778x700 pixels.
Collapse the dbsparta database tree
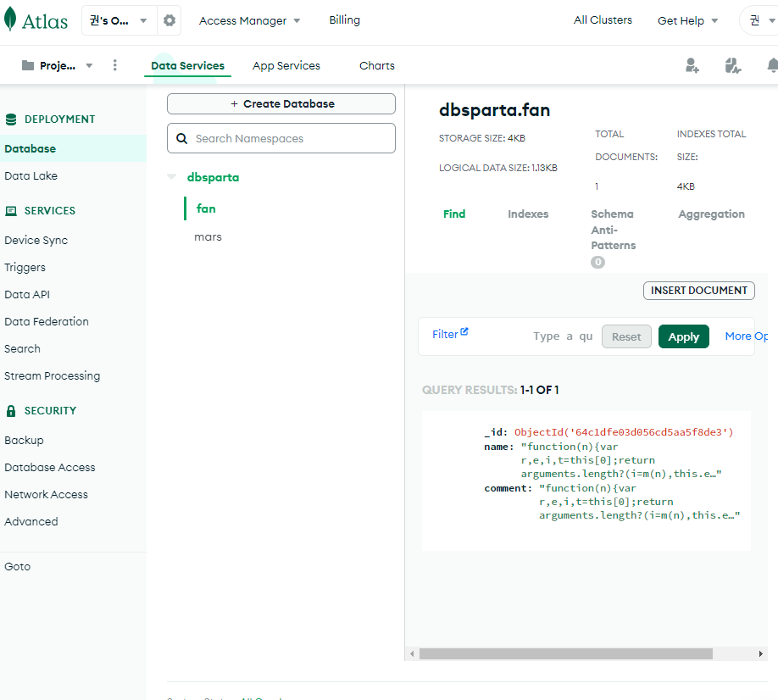point(172,176)
